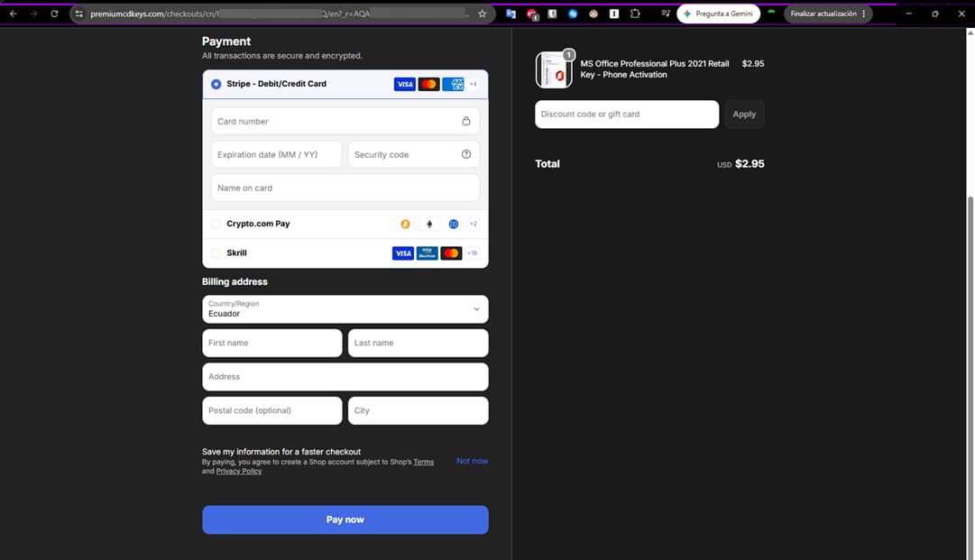Click the Name on card field
The height and width of the screenshot is (560, 975).
[345, 188]
